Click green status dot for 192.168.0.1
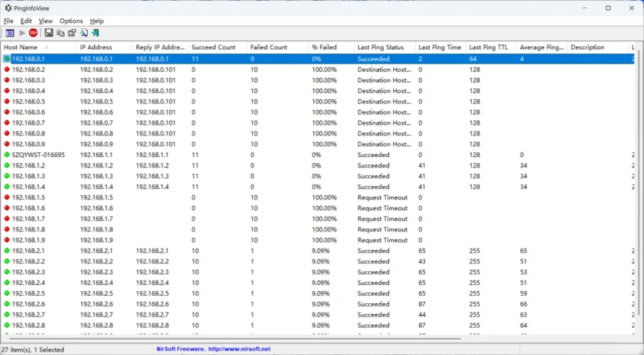This screenshot has width=644, height=355. coord(7,59)
